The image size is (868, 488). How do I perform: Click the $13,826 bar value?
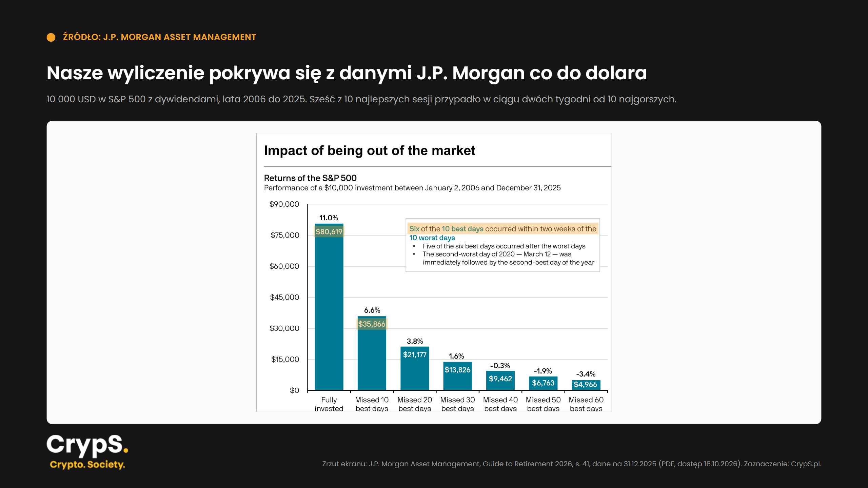click(x=457, y=370)
